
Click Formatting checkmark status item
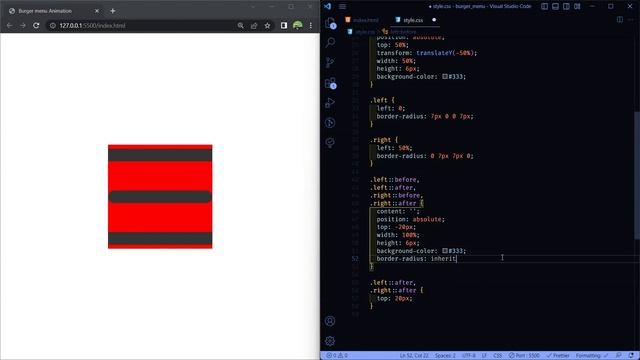point(592,356)
